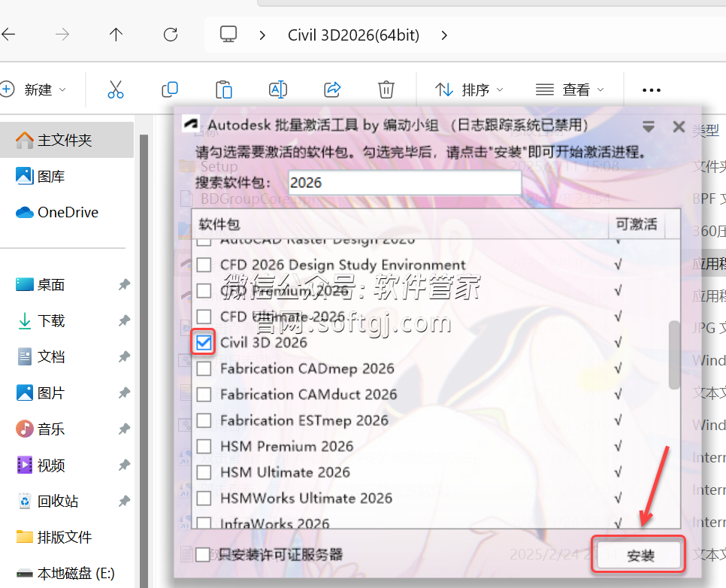Check HSMWorks Ultimate 2026

pyautogui.click(x=204, y=499)
